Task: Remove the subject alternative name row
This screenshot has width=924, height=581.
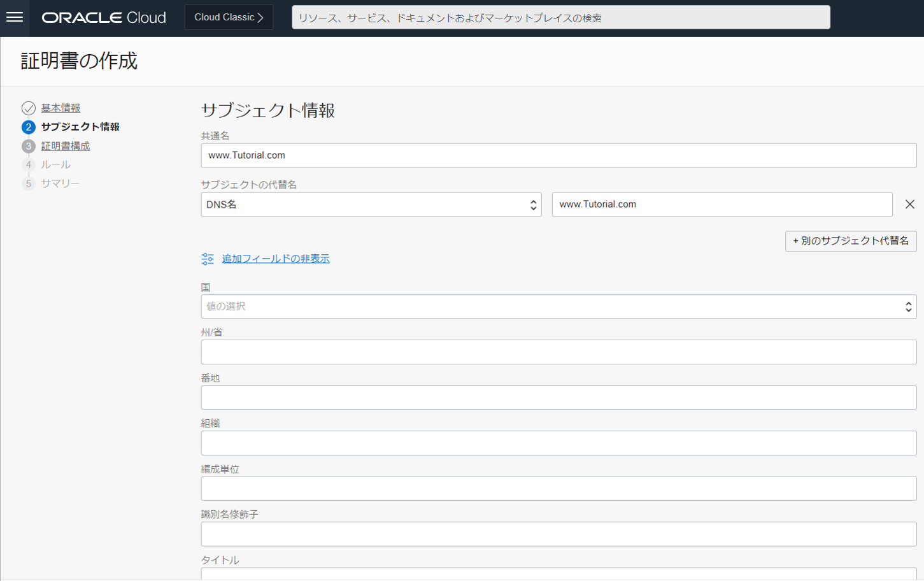Action: [909, 204]
